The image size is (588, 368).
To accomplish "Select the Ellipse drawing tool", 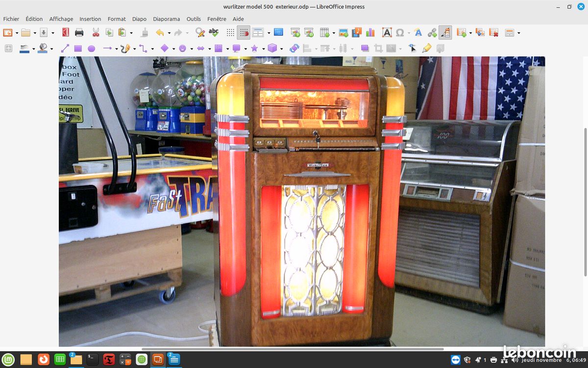I will pos(91,48).
